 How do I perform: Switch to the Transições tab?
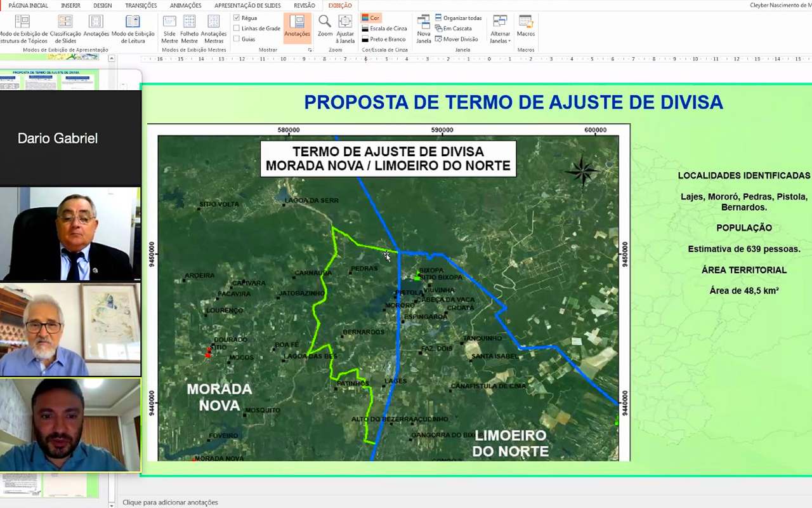[x=141, y=6]
